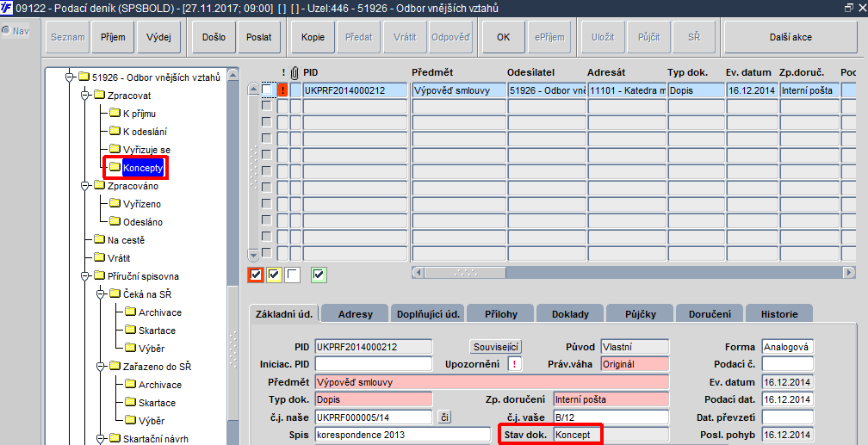This screenshot has height=445, width=868.
Task: Collapse the Zpracováno tree node
Action: (x=84, y=186)
